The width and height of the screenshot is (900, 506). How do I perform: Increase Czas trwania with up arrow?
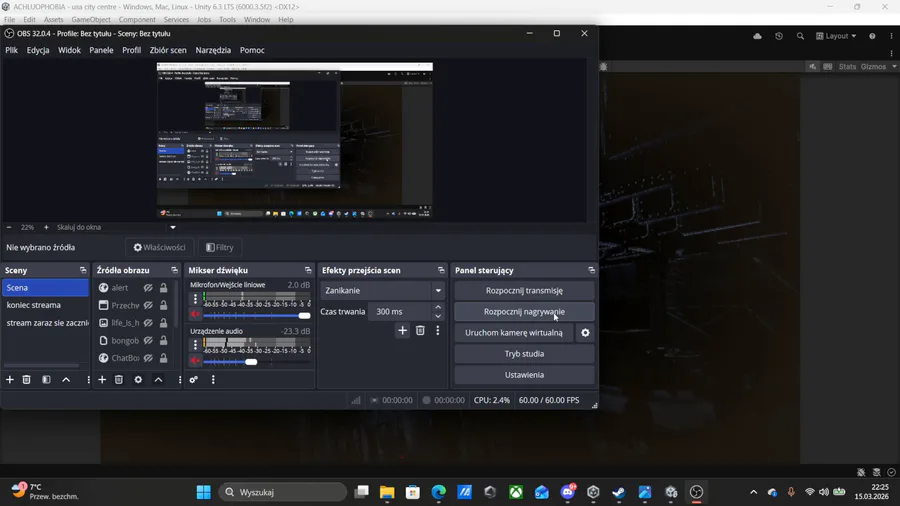point(438,308)
